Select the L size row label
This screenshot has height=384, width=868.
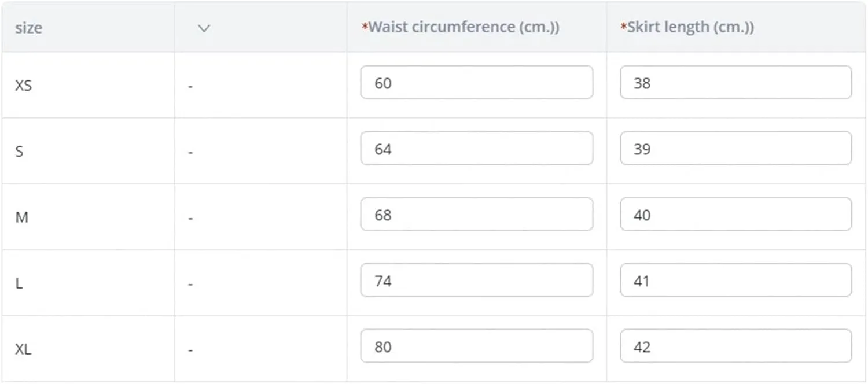pyautogui.click(x=19, y=283)
